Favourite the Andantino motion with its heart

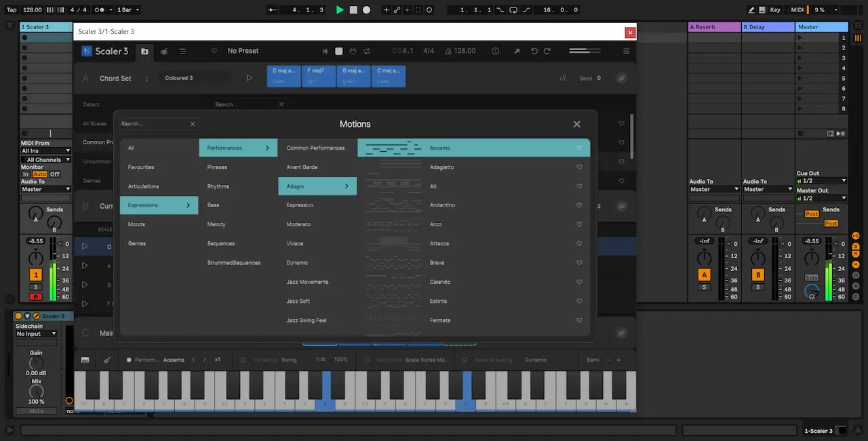point(579,205)
